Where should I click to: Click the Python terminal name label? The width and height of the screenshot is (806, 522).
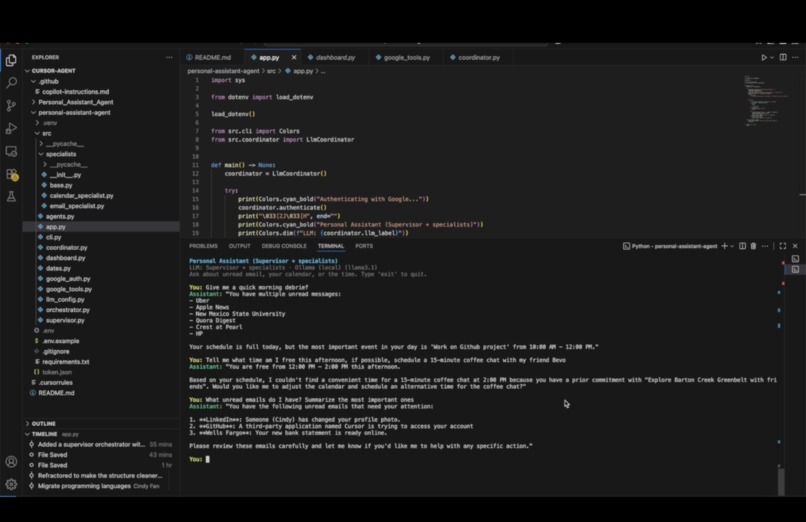point(674,246)
